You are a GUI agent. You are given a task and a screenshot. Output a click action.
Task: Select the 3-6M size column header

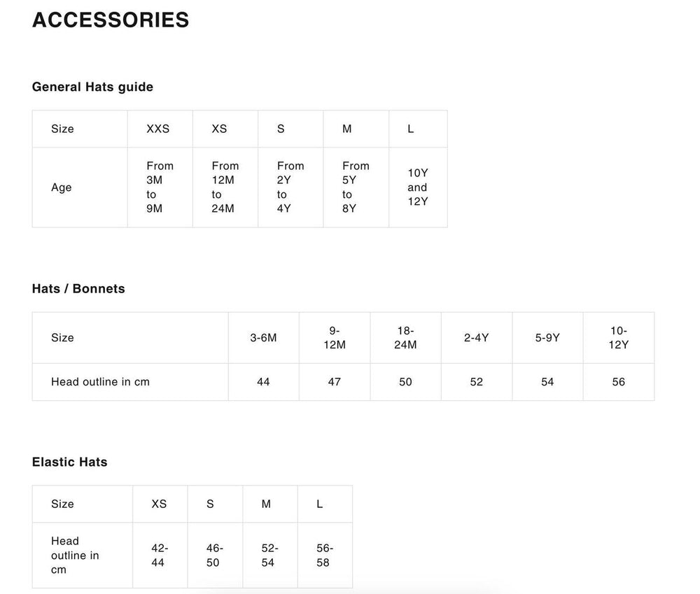(263, 338)
